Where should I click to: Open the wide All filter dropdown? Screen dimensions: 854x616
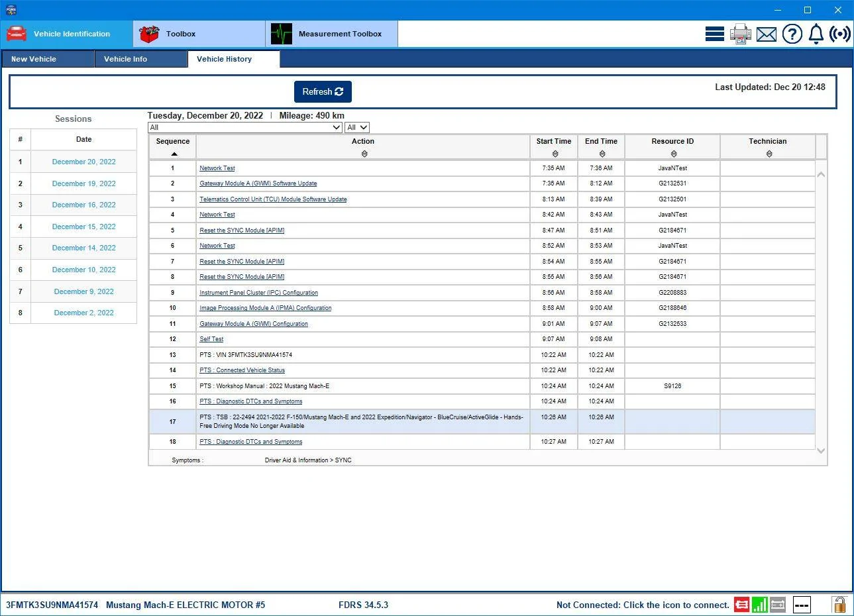244,127
